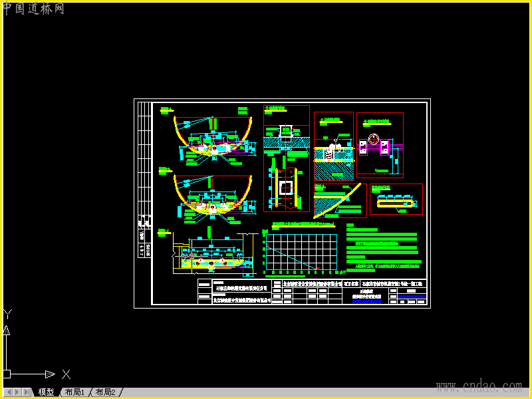This screenshot has width=532, height=399.
Task: Click the next-tab arrow in the tab scroller
Action: pos(17,392)
